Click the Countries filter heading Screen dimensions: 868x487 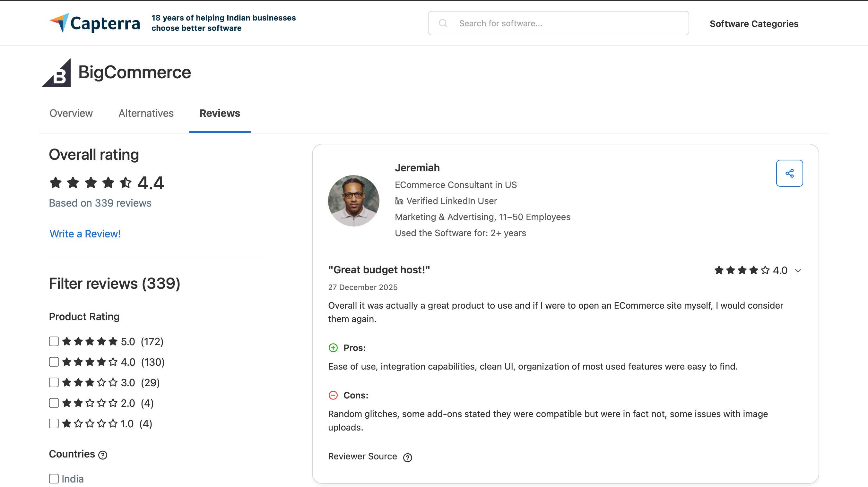click(x=72, y=454)
